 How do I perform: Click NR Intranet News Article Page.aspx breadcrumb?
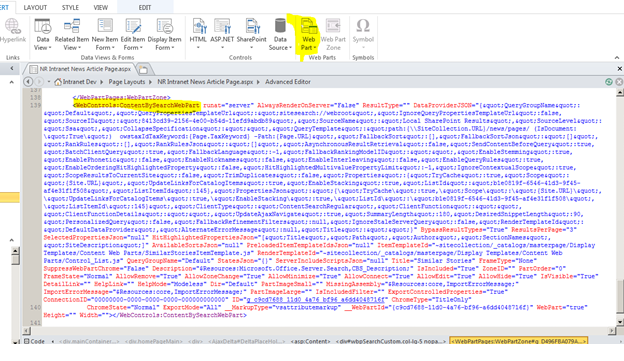click(x=205, y=82)
